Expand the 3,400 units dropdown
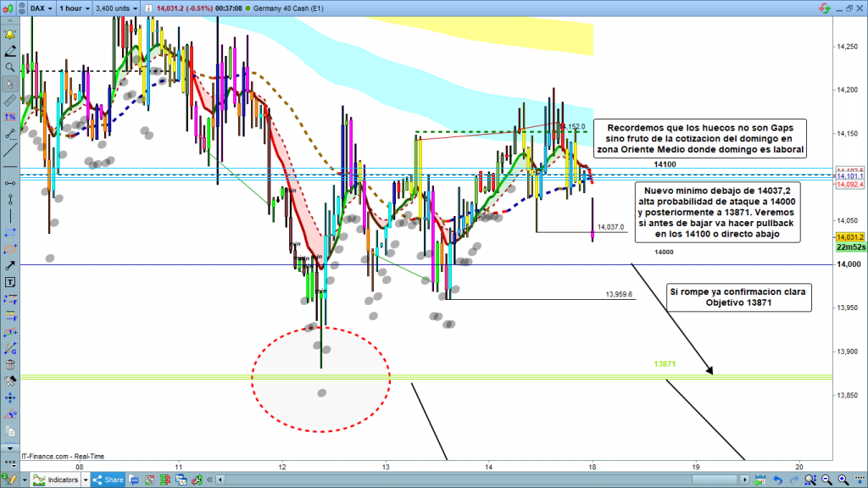This screenshot has height=488, width=868. click(x=117, y=8)
